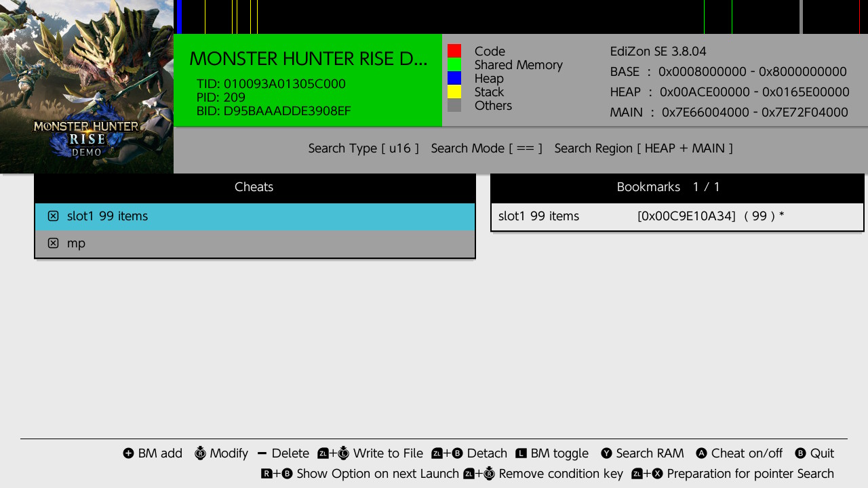
Task: Click the HEAP address range line
Action: point(730,92)
